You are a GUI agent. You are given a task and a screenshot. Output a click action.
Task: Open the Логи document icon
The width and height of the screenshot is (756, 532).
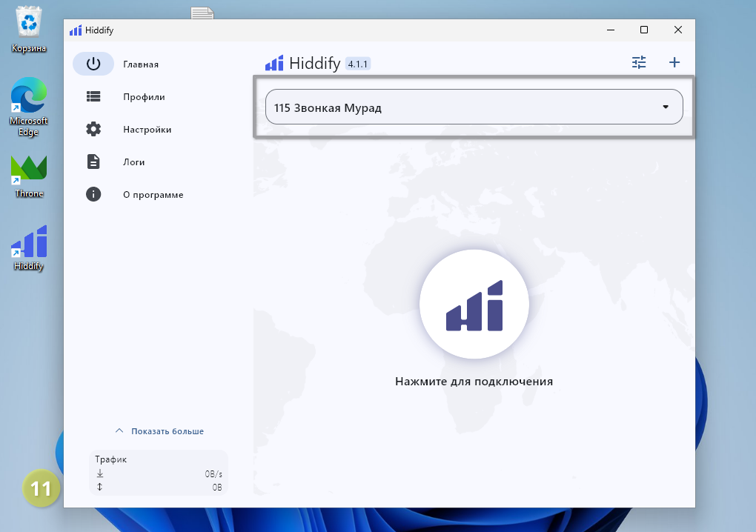pyautogui.click(x=93, y=162)
